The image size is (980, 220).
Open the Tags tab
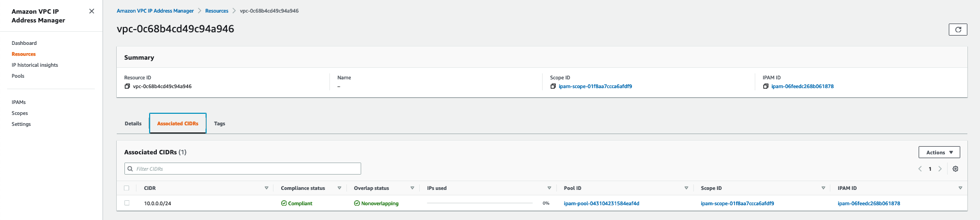(x=219, y=124)
